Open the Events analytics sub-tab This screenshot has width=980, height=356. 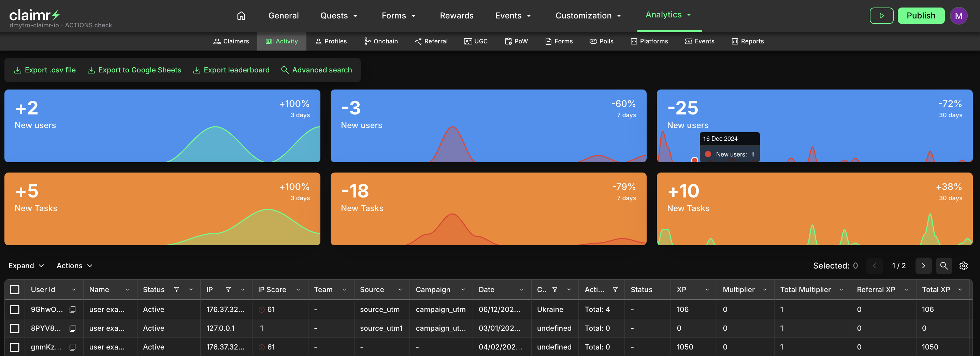click(x=700, y=41)
